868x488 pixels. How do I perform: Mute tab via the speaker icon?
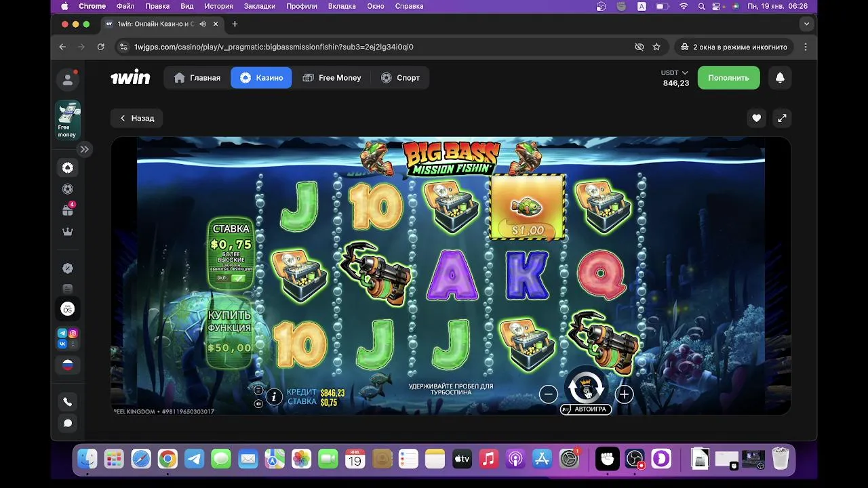[203, 24]
